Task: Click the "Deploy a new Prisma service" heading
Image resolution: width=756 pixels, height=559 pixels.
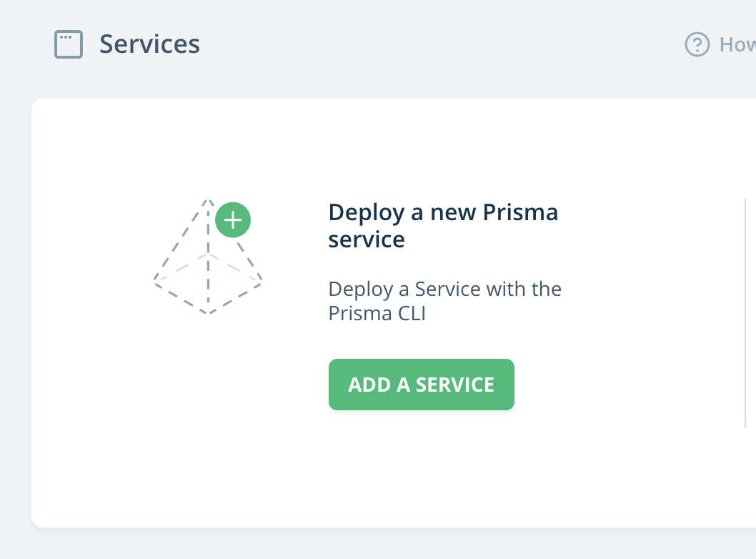Action: [x=443, y=226]
